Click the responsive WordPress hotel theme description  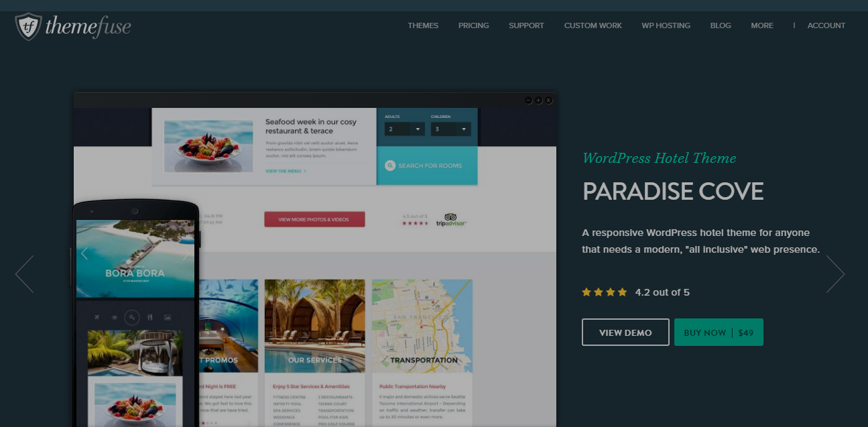coord(701,241)
